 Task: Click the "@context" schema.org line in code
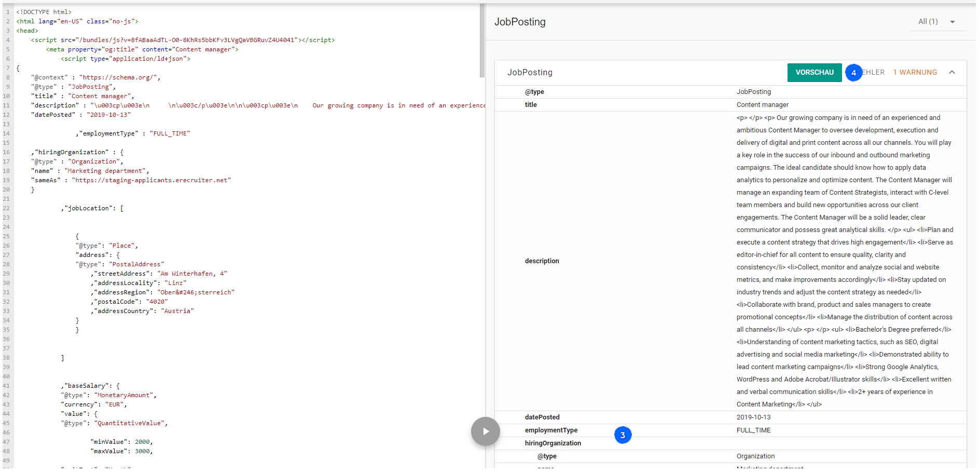tap(95, 77)
